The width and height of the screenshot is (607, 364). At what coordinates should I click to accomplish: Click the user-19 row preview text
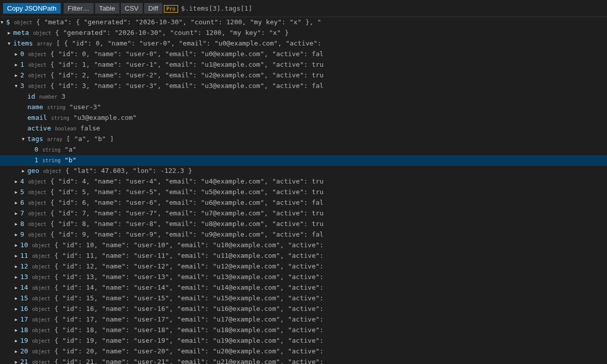pos(189,341)
